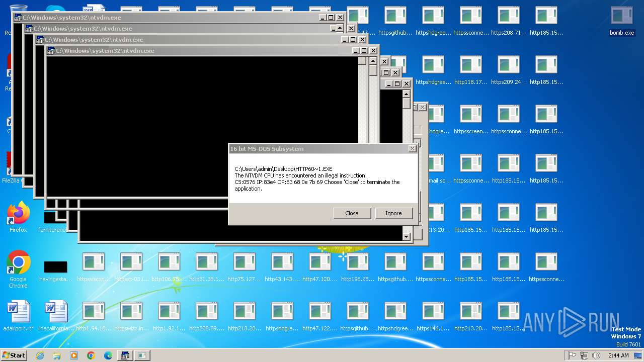Select the adairport.rtf Word document
Image resolution: width=644 pixels, height=362 pixels.
point(18,317)
